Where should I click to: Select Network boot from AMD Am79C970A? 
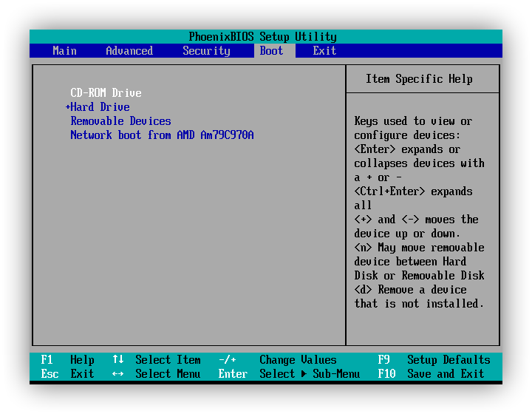point(162,135)
